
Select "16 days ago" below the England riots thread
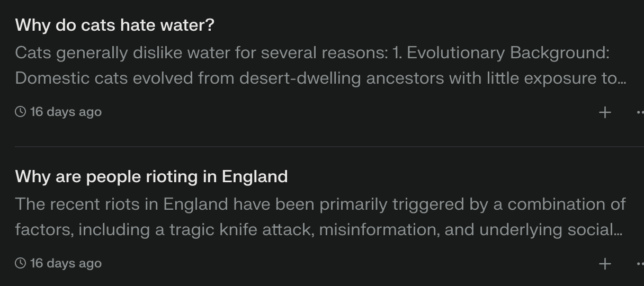pos(66,263)
